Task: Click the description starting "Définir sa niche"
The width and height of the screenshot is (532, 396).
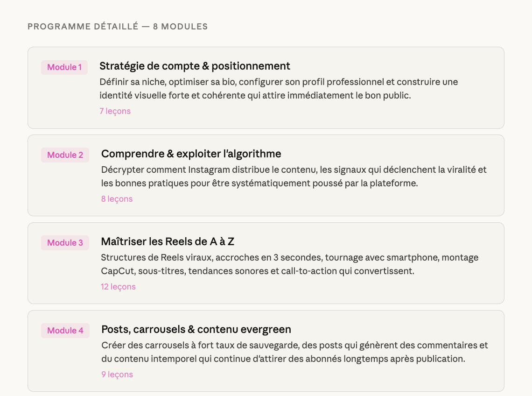Action: (x=279, y=89)
